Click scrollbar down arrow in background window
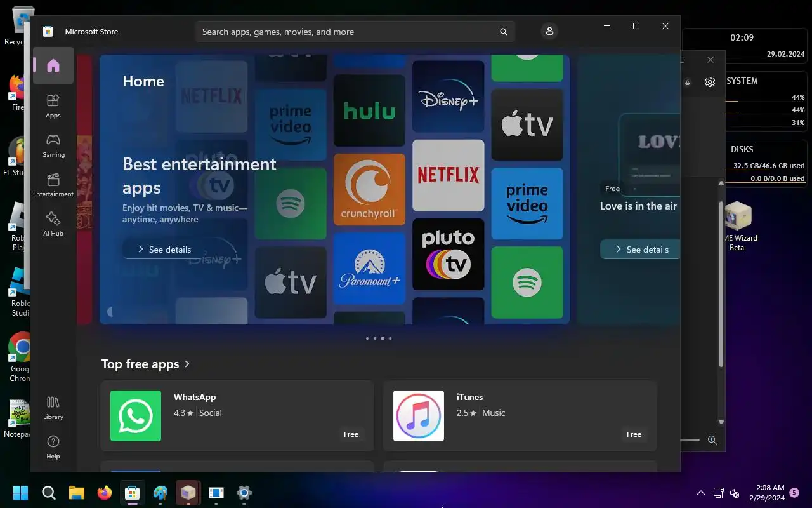 721,422
